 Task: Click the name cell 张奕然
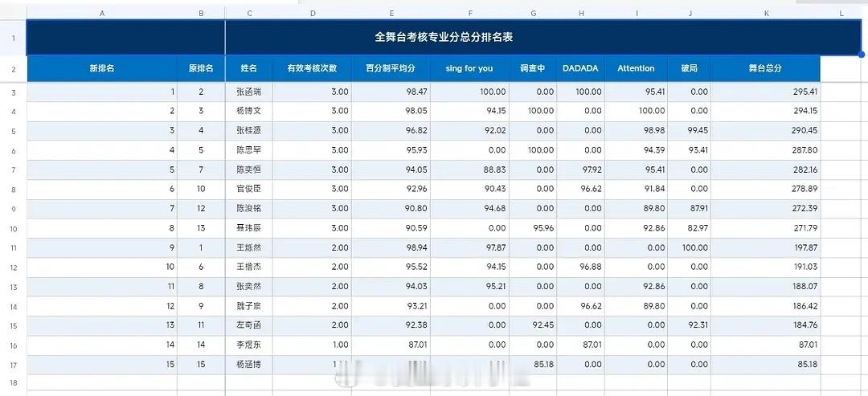pos(249,287)
